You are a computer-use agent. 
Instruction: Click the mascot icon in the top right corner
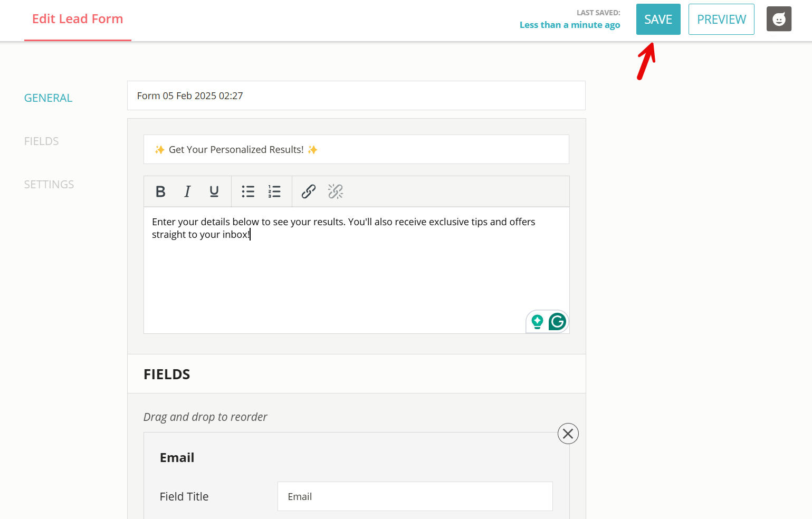click(x=779, y=19)
